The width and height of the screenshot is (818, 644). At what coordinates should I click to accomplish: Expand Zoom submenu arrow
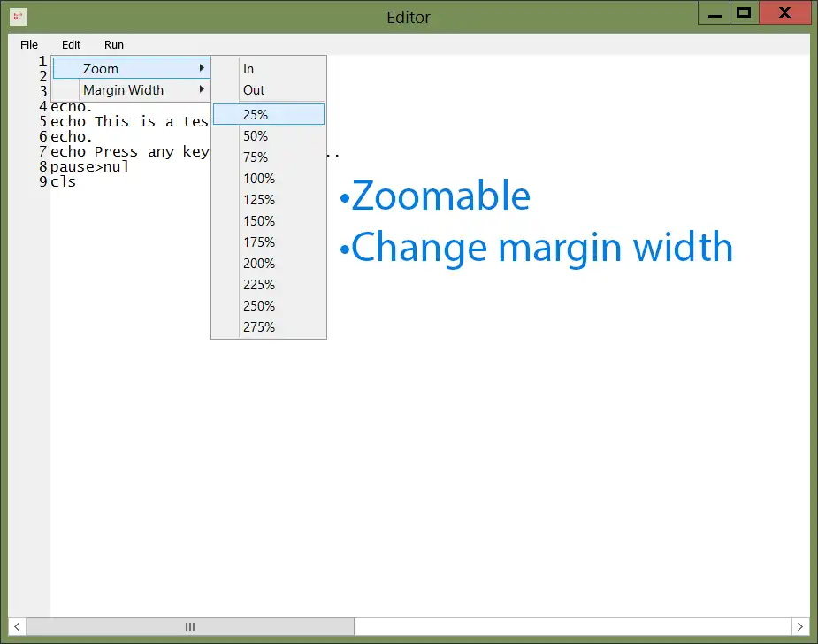(202, 68)
